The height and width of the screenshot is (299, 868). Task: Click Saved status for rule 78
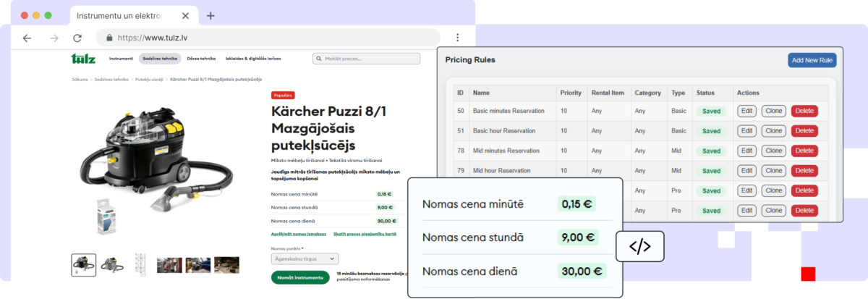711,151
